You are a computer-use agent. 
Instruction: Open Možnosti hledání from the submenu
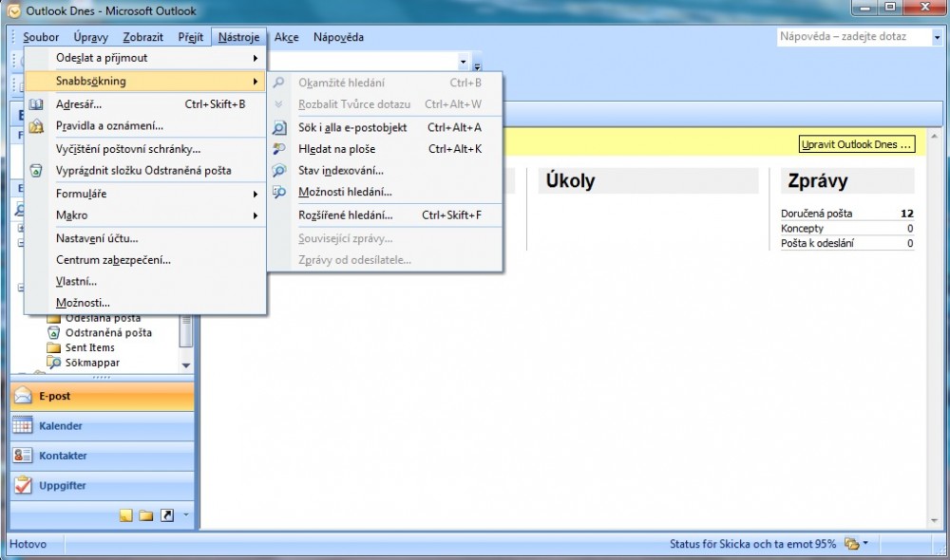coord(345,193)
